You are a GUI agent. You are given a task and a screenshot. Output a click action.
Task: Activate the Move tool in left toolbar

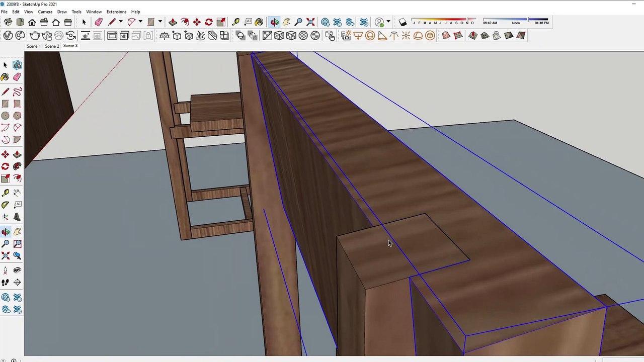click(5, 154)
